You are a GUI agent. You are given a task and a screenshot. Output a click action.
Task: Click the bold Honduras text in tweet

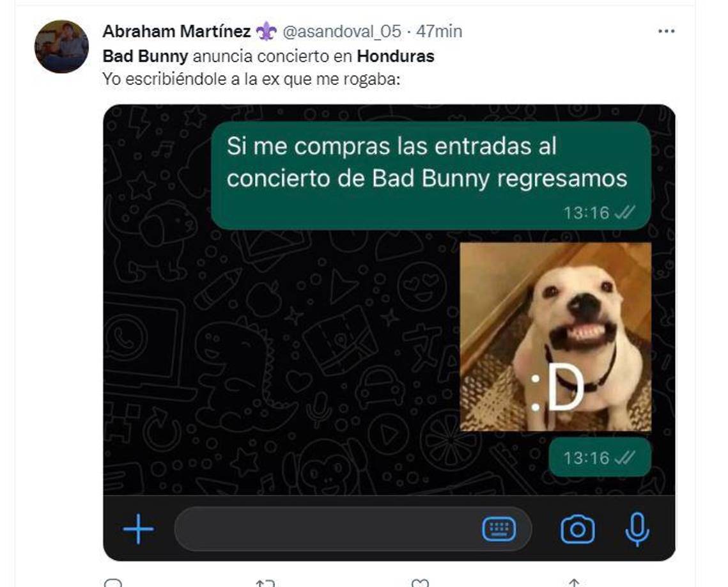click(x=396, y=56)
